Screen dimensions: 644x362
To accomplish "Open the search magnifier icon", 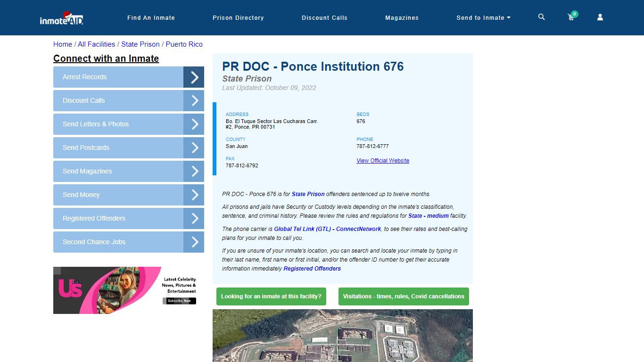I will tap(541, 17).
